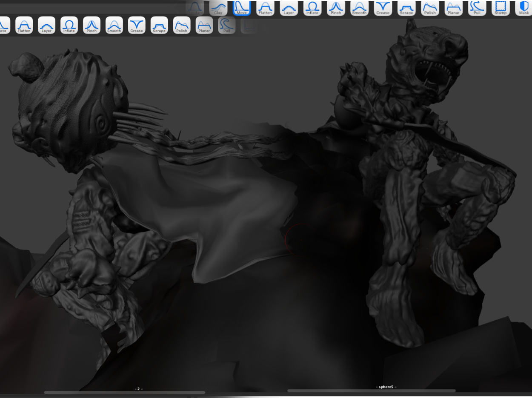Select Scrape in the lower tool row
532x399 pixels.
[159, 26]
